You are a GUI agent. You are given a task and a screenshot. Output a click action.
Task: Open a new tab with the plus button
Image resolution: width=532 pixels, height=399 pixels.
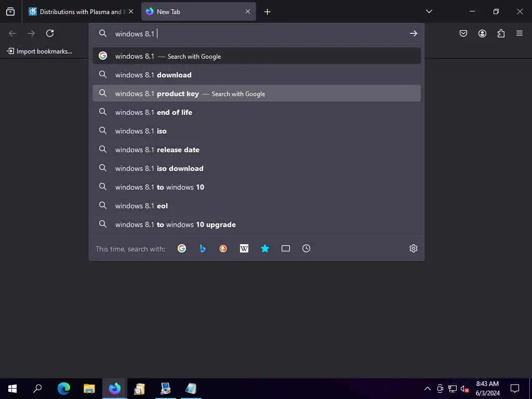(x=268, y=12)
